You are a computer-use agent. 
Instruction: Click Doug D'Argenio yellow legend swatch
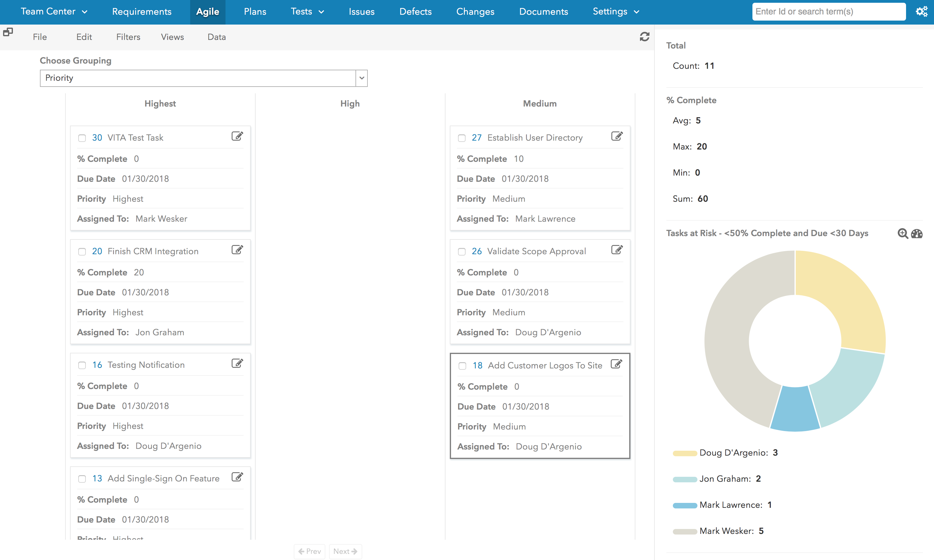[x=685, y=453]
